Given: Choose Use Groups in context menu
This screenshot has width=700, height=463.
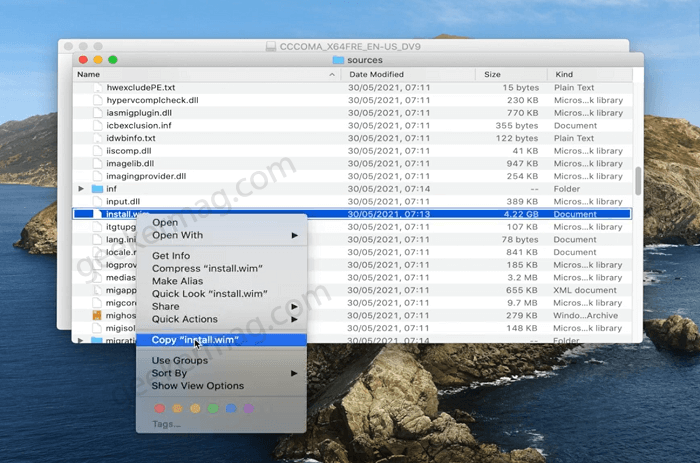Looking at the screenshot, I should click(x=179, y=360).
